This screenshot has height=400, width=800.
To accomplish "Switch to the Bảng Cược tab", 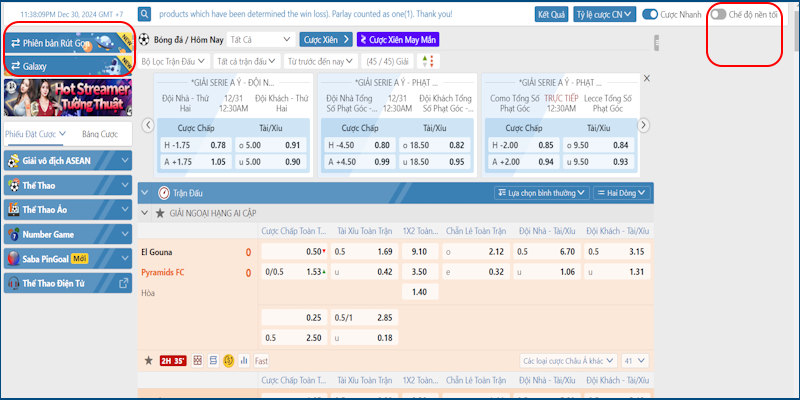I will pos(100,134).
